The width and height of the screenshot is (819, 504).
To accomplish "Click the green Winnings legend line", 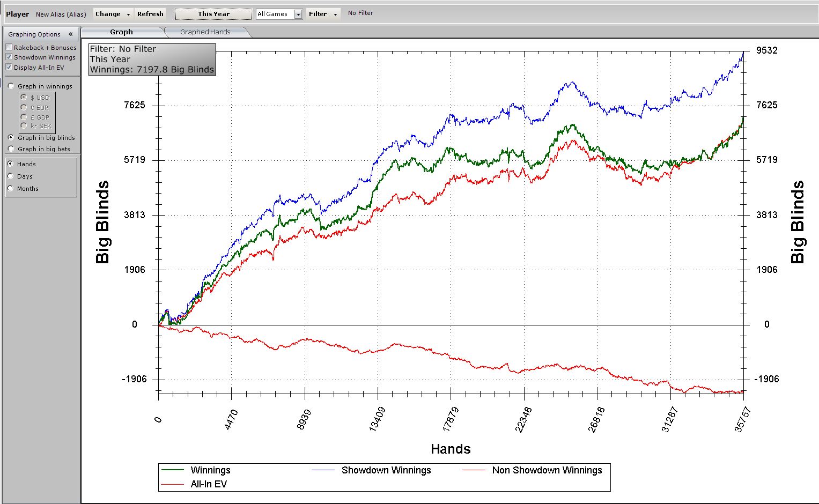I will (x=173, y=470).
